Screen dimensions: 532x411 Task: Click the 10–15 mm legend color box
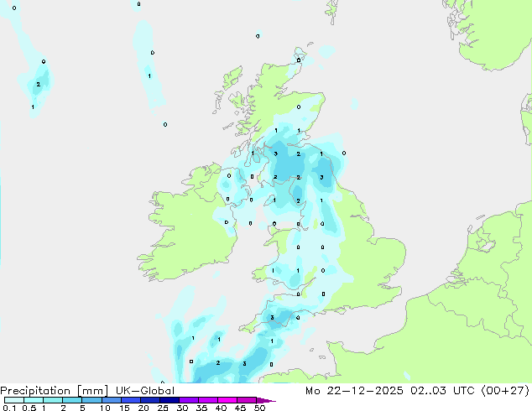(111, 400)
